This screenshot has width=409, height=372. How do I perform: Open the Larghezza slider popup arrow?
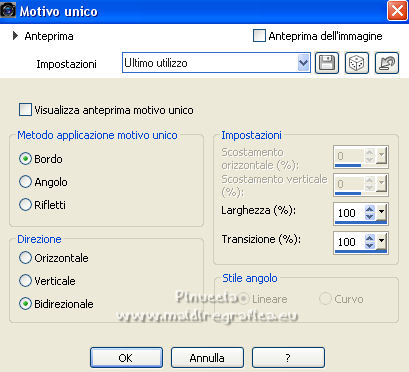[x=381, y=212]
